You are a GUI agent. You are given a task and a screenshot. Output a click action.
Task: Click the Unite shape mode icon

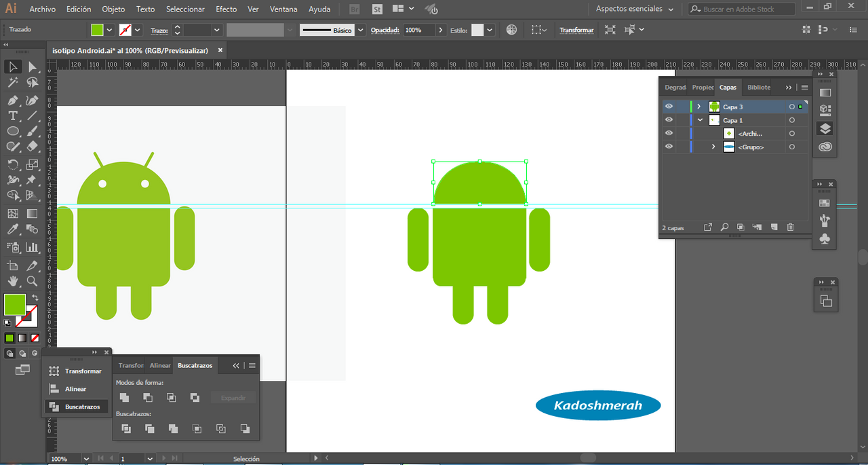(x=124, y=397)
